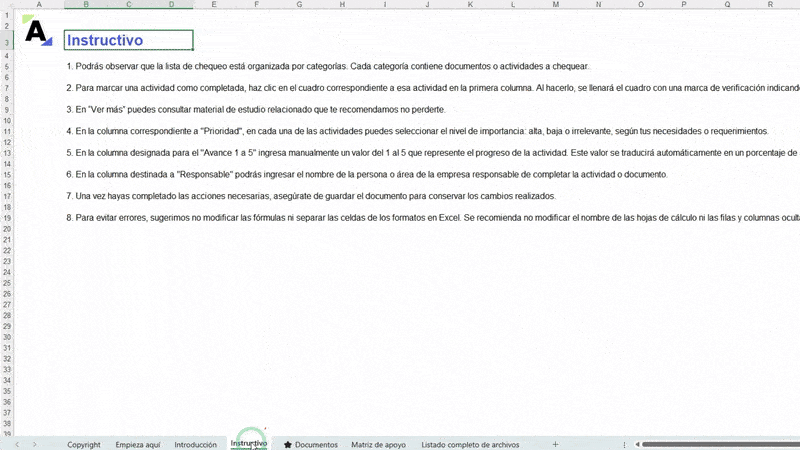Select column A header
Viewport: 800px width, 450px height.
coord(38,5)
